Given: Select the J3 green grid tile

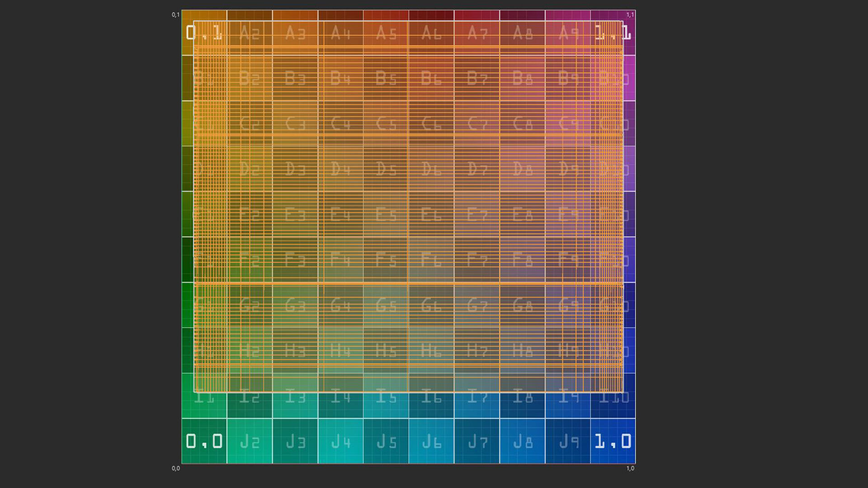Looking at the screenshot, I should [x=295, y=441].
